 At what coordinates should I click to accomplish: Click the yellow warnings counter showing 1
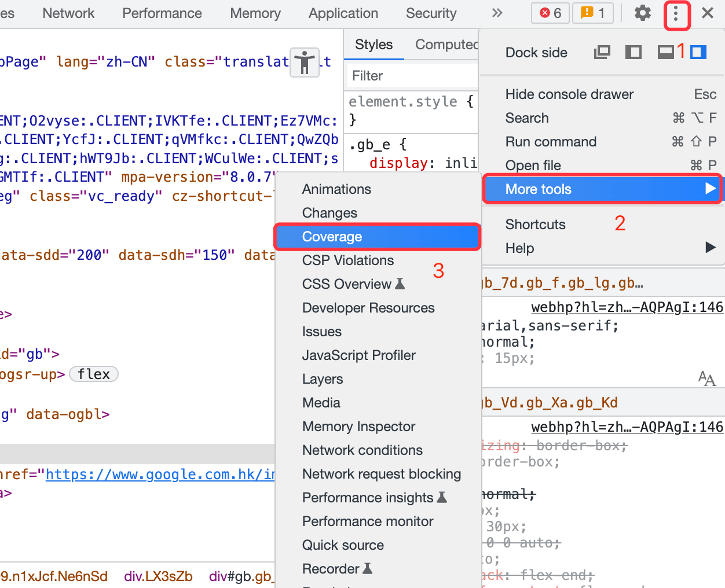pyautogui.click(x=592, y=13)
